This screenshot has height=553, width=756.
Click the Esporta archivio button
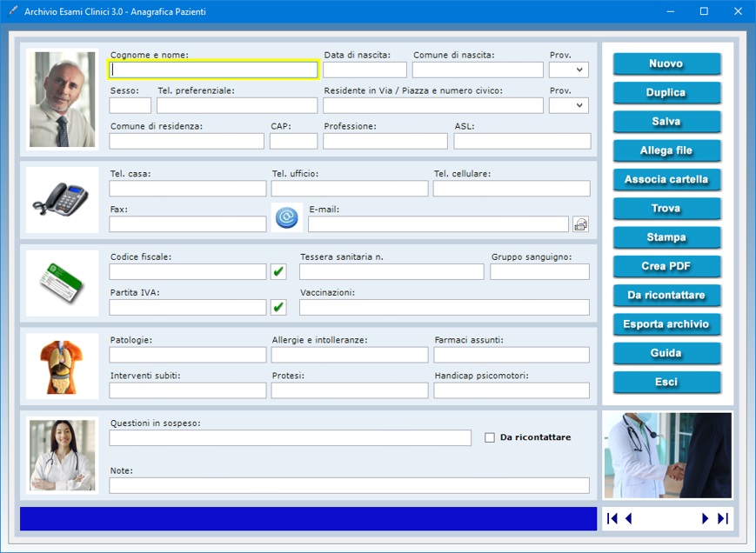pyautogui.click(x=666, y=323)
